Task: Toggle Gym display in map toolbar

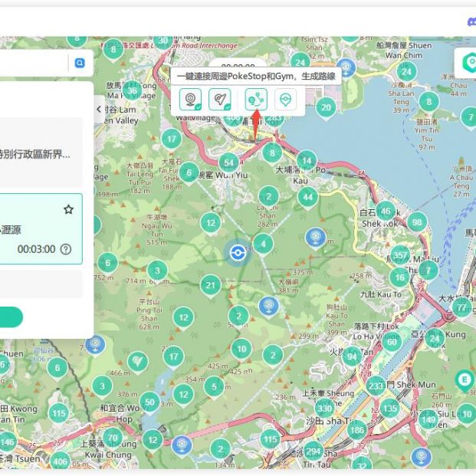Action: [220, 99]
